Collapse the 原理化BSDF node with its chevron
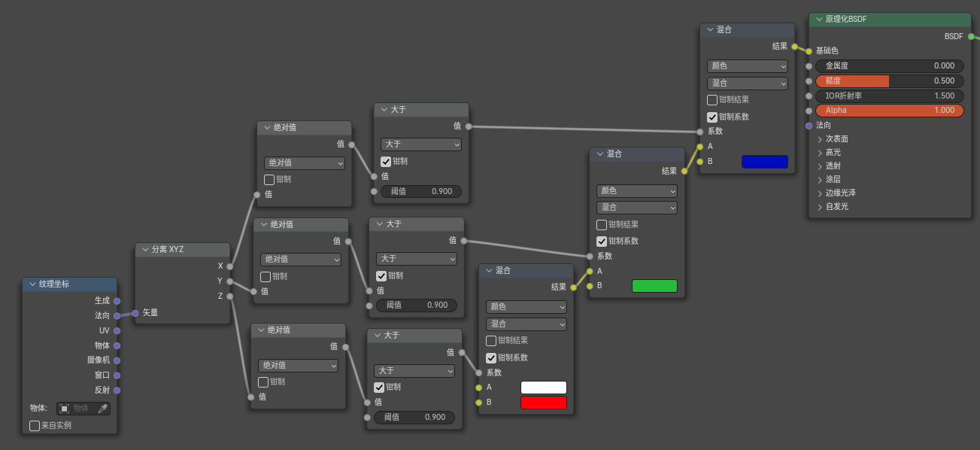The image size is (980, 450). tap(819, 20)
